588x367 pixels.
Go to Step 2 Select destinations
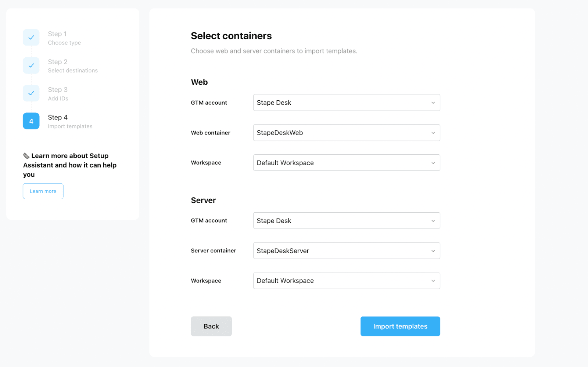click(x=73, y=66)
